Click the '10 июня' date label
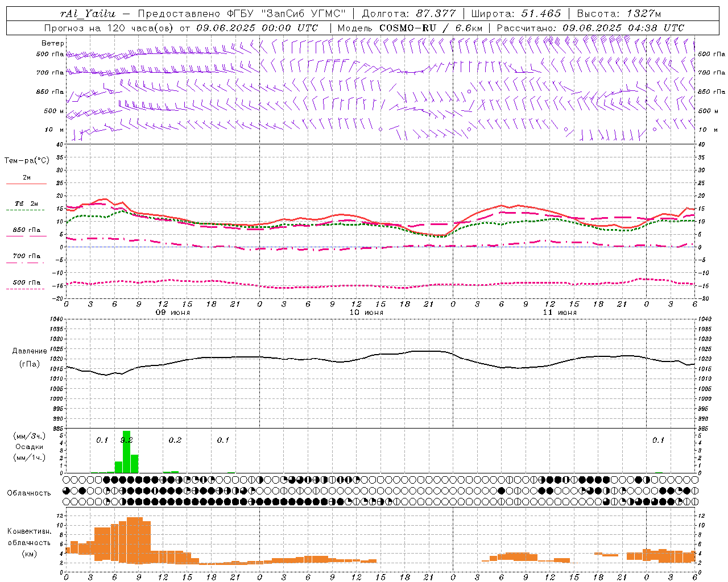Screen dimensions: 728x582 [366, 313]
